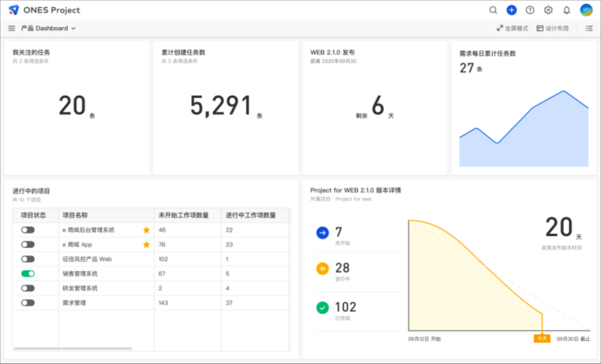Screen dimensions: 601x364
Task: Click the blue 未开始 arrow icon
Action: 322,233
